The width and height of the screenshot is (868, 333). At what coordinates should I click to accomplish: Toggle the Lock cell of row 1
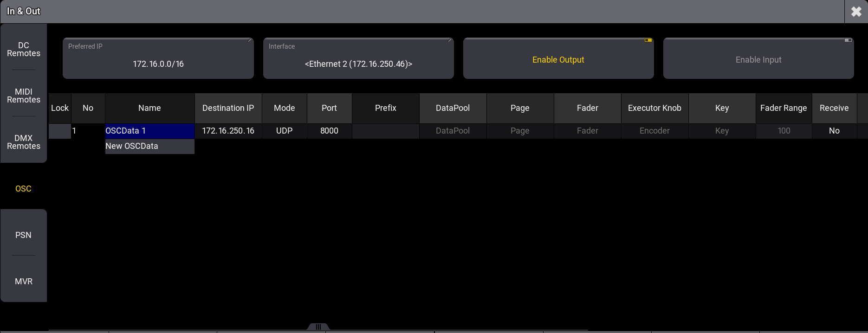coord(60,131)
